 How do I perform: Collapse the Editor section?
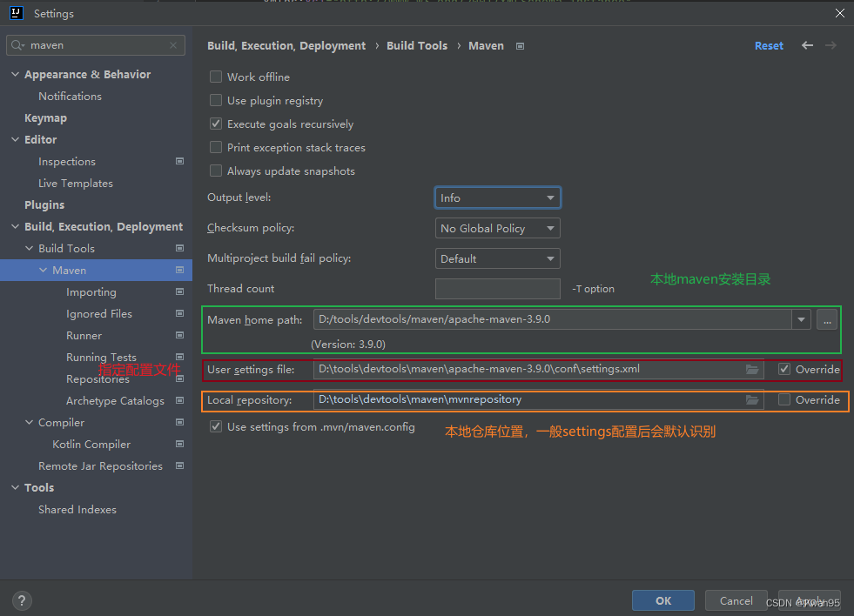click(16, 139)
